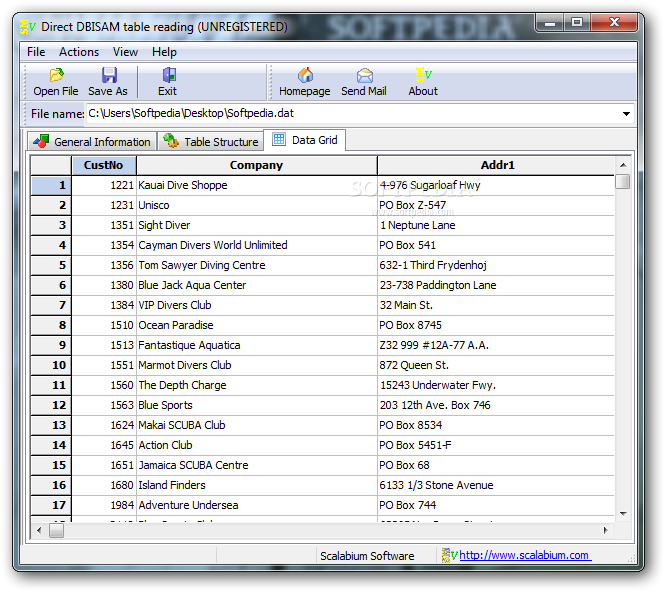Image resolution: width=665 pixels, height=592 pixels.
Task: Click the cell Unisco
Action: coord(257,205)
